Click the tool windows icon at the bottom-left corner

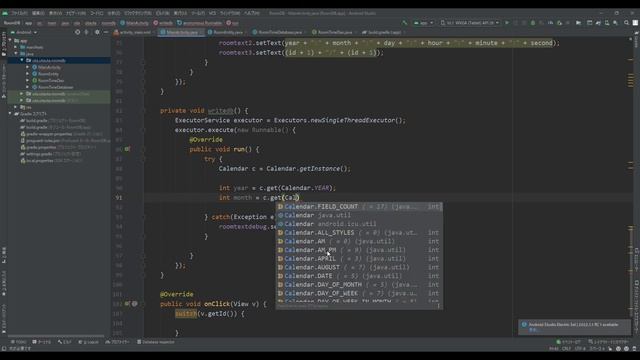coord(4,349)
